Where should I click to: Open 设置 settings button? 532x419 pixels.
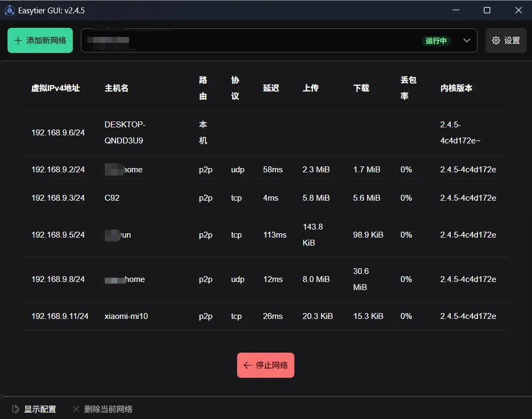pyautogui.click(x=506, y=40)
